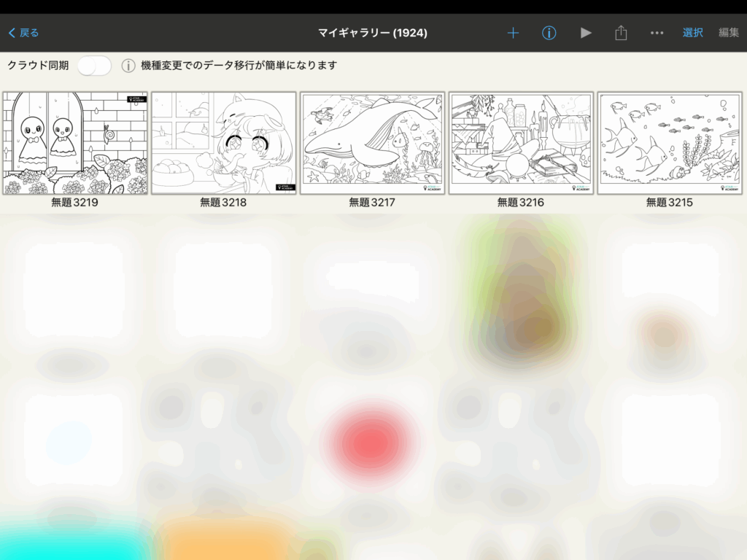Tap 選択 to enter selection mode
This screenshot has height=560, width=747.
tap(692, 33)
